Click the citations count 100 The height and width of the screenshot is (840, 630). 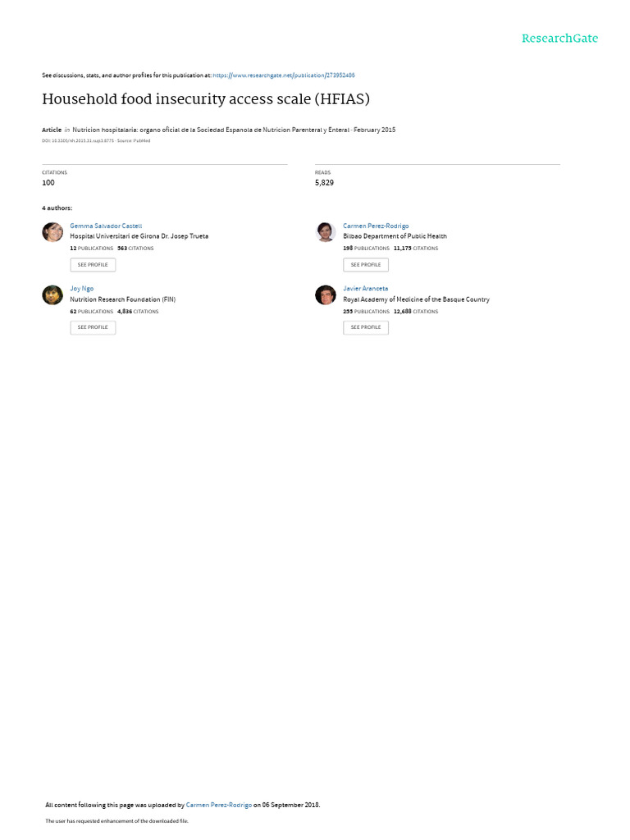[x=48, y=183]
